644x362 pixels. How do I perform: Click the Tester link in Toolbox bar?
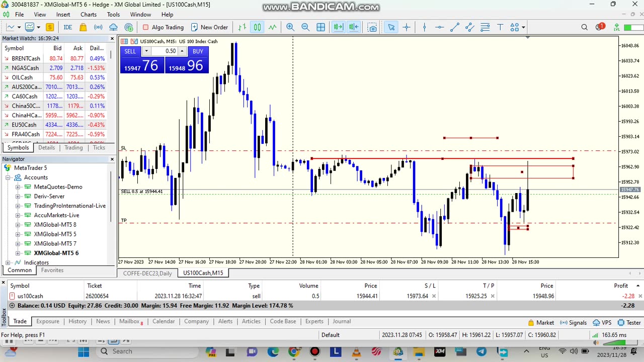629,323
